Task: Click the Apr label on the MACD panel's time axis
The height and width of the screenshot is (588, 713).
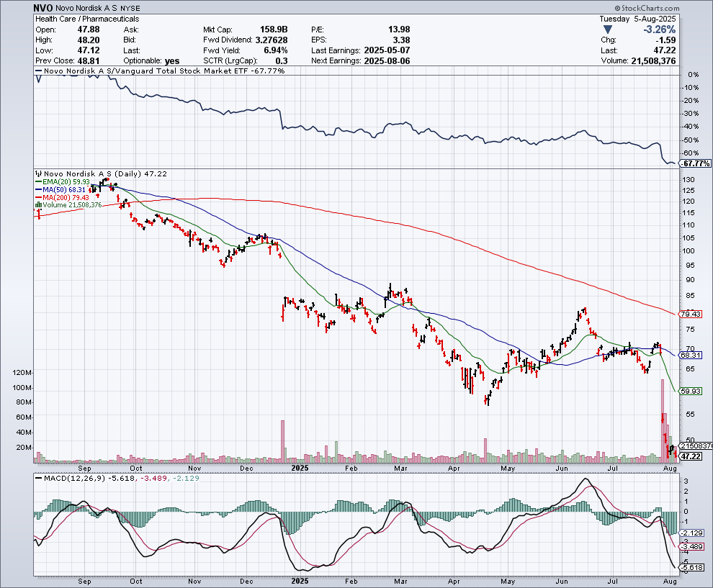Action: (454, 582)
